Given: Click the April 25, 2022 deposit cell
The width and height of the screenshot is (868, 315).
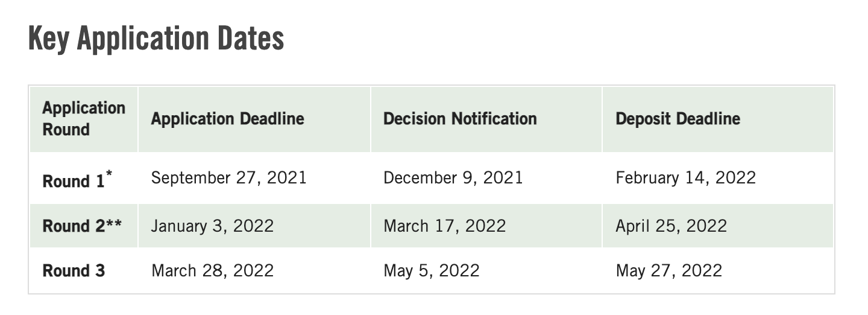Looking at the screenshot, I should pos(671,226).
